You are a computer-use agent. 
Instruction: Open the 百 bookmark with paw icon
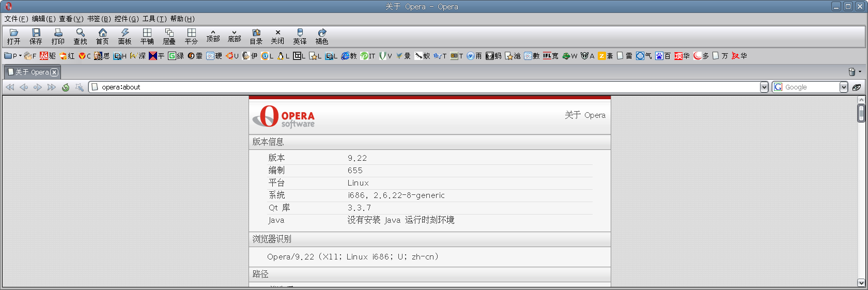[663, 56]
